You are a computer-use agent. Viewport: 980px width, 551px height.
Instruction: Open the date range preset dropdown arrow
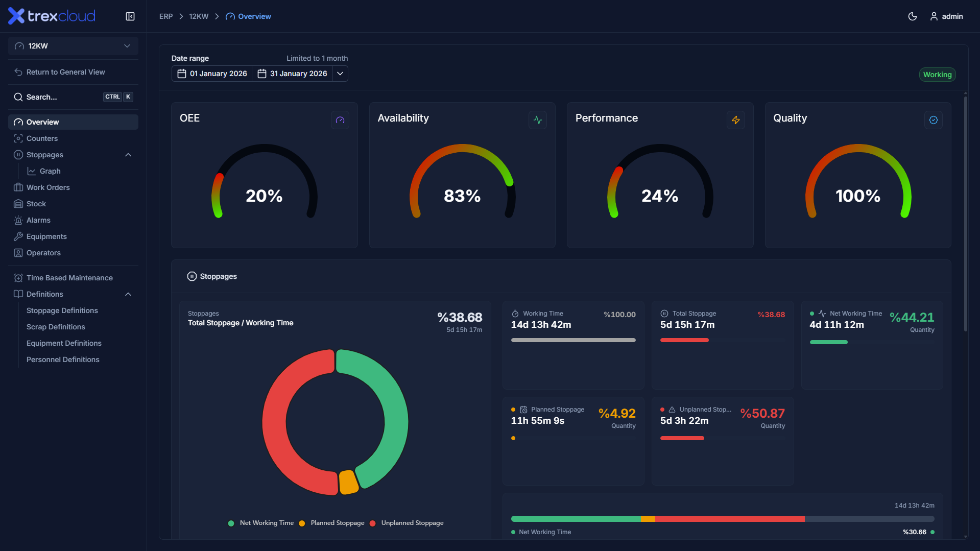(x=340, y=74)
